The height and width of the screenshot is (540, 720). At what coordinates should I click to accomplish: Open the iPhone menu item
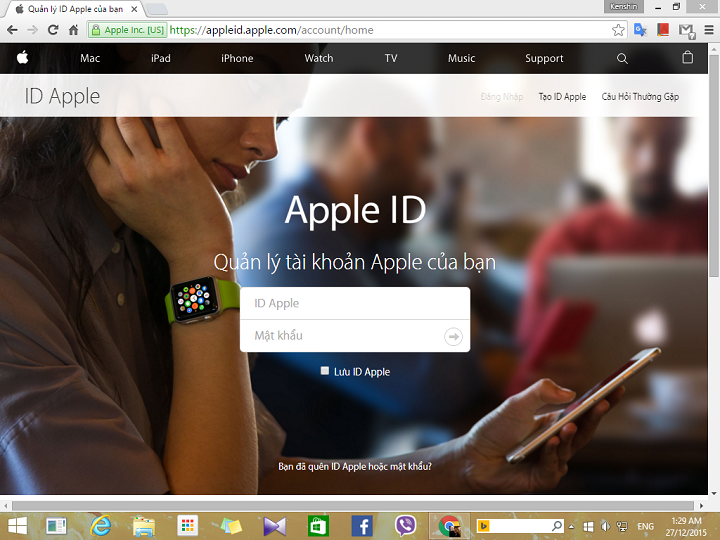(x=237, y=58)
